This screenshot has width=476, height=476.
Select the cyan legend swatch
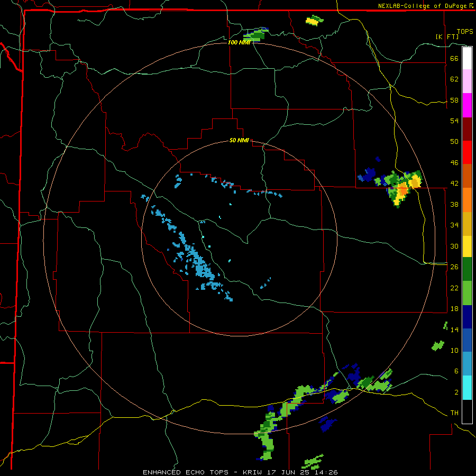[467, 388]
